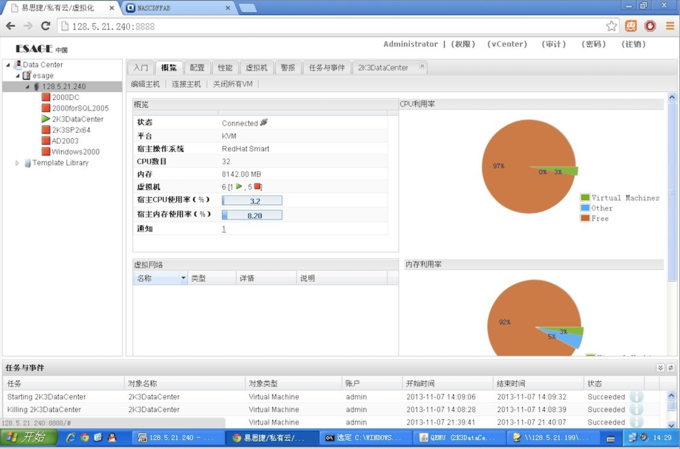The image size is (680, 449).
Task: Select the Data Center tree item
Action: (x=42, y=65)
